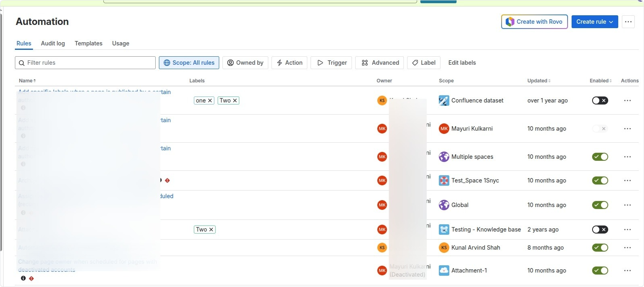This screenshot has width=644, height=287.
Task: Open the page-level more options menu
Action: coord(628,22)
